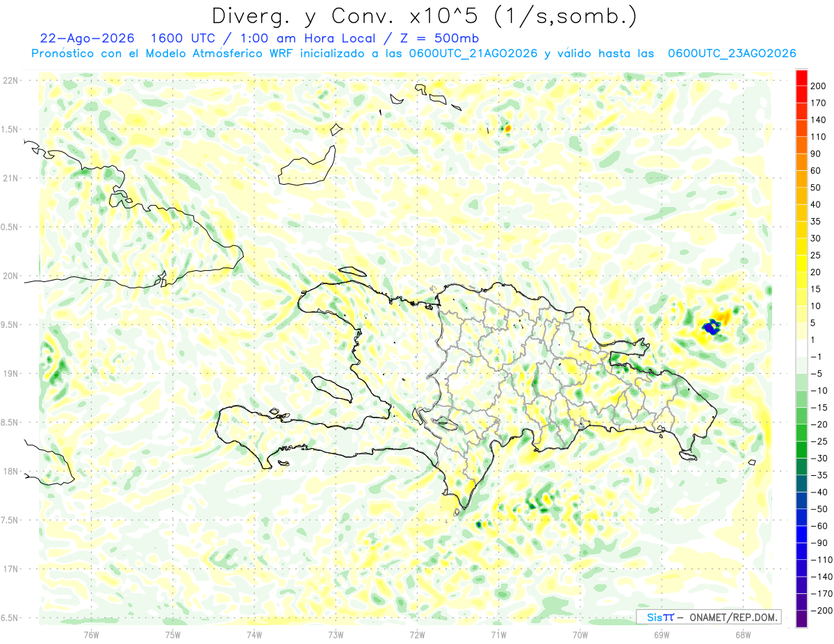Click the 'SisTT - ONAMET/REP.DOM.' label box
Screen dimensions: 834x644
coord(709,617)
